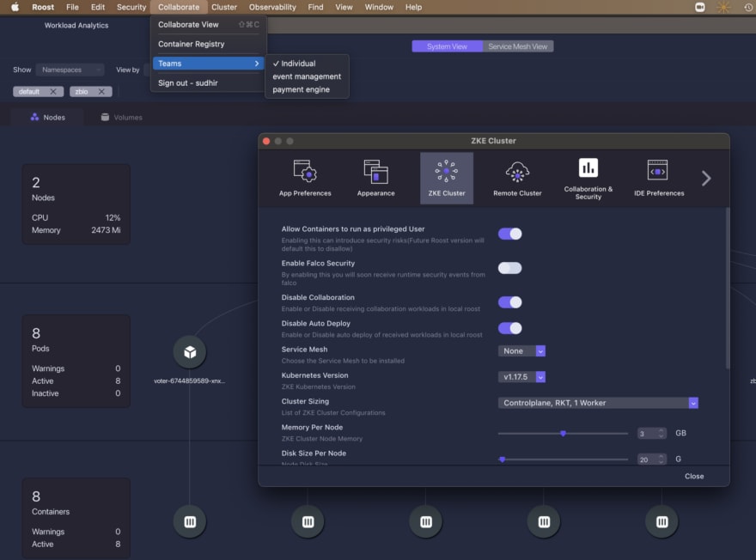Expand the Teams submenu

(x=208, y=64)
